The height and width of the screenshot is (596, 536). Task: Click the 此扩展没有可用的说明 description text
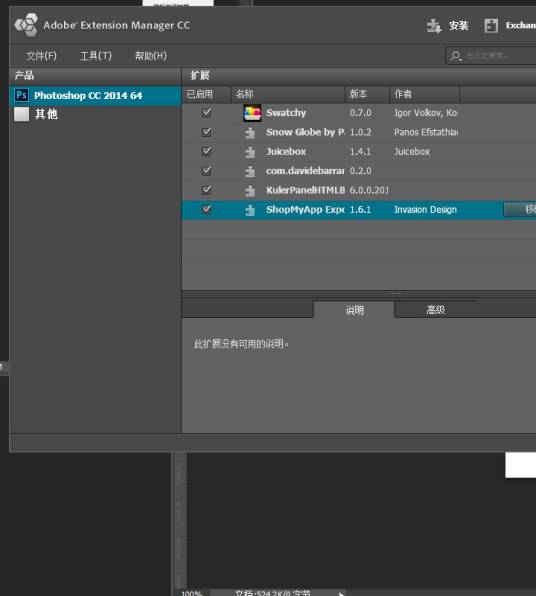pyautogui.click(x=241, y=344)
